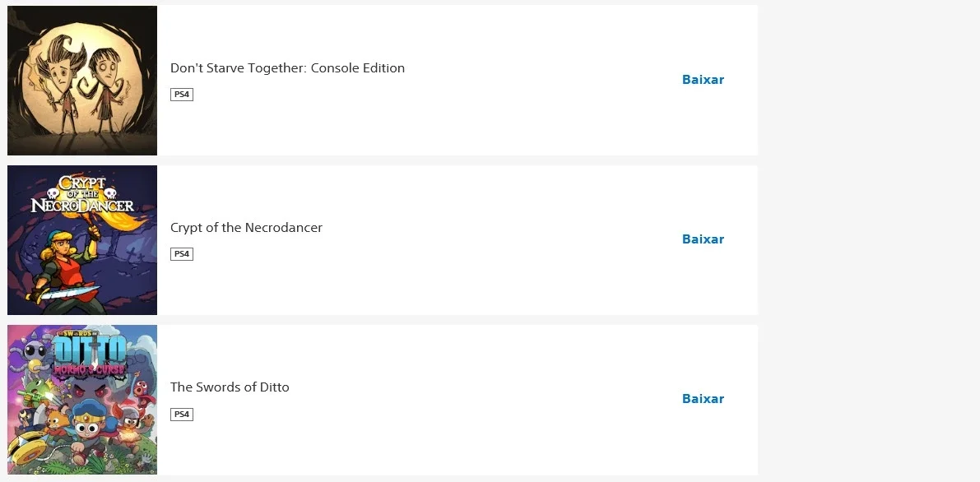Select the empty area of The Swords of Ditto row
980x482 pixels.
pyautogui.click(x=537, y=400)
